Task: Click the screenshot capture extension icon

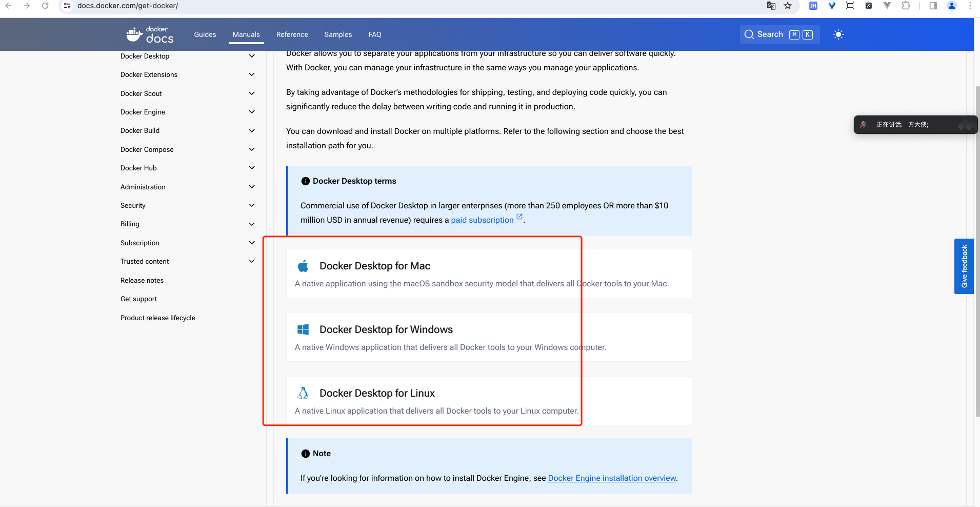Action: pos(850,6)
